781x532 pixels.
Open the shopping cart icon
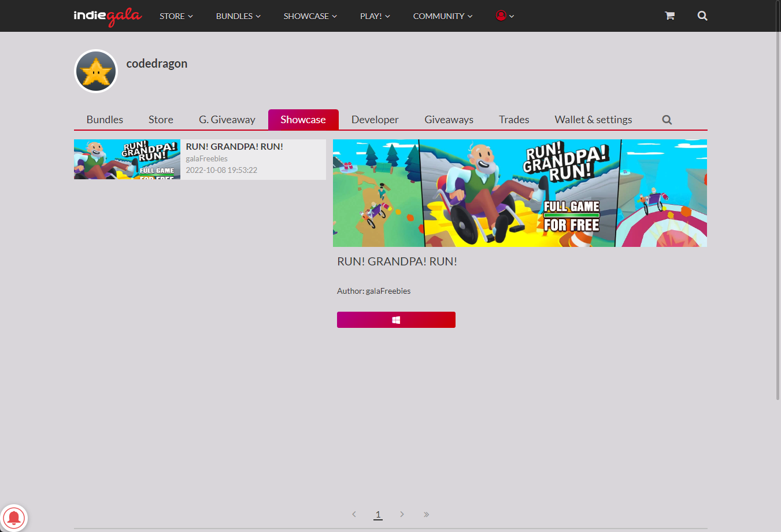pyautogui.click(x=669, y=16)
